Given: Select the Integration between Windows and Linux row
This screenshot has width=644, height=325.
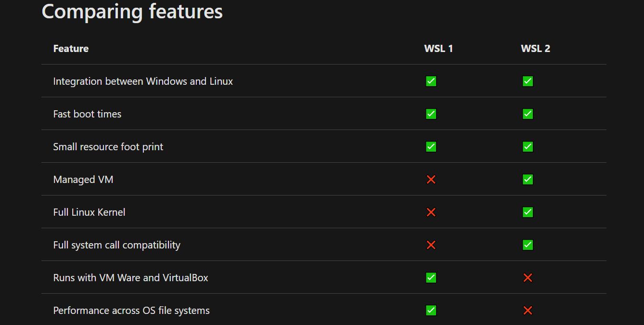Looking at the screenshot, I should point(143,81).
